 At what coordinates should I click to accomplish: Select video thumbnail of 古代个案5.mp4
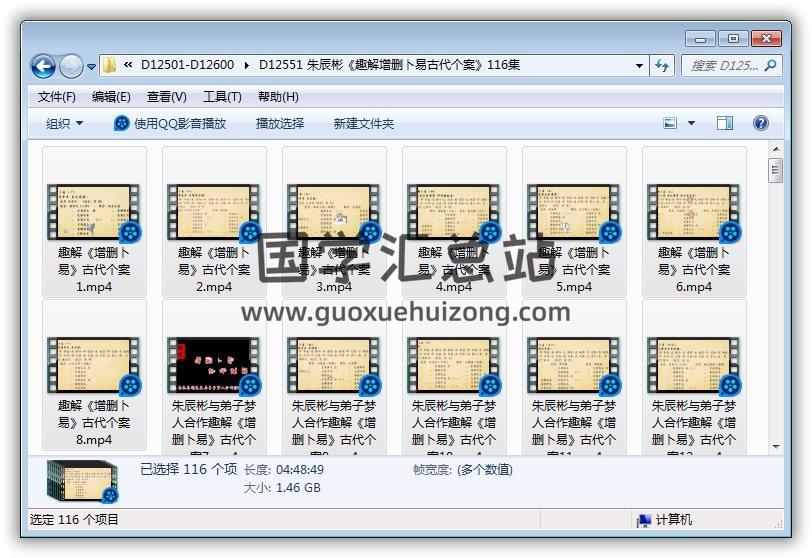(574, 212)
